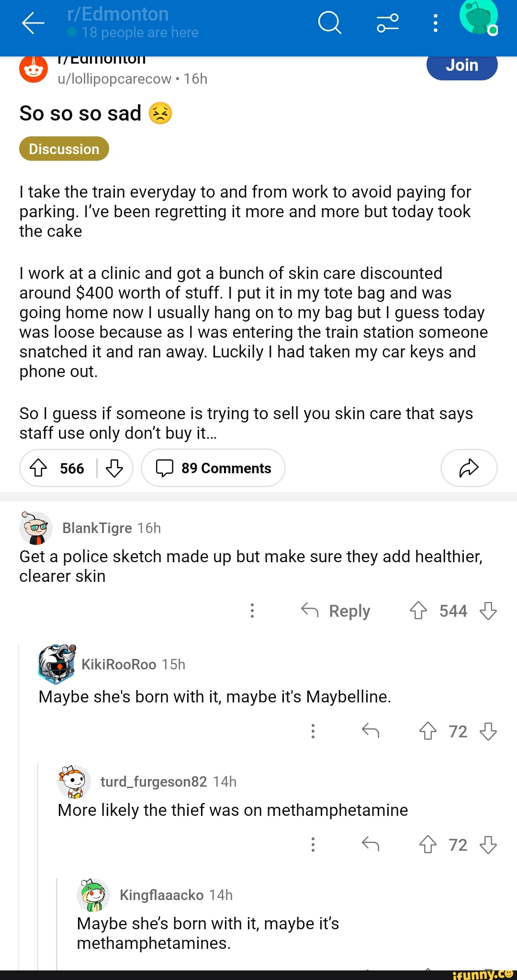This screenshot has height=980, width=517.
Task: Open BlankTigre's user profile
Action: tap(97, 528)
